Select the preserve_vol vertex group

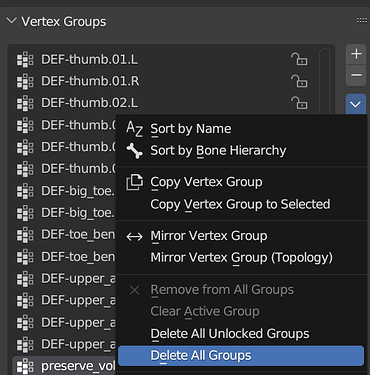64,366
